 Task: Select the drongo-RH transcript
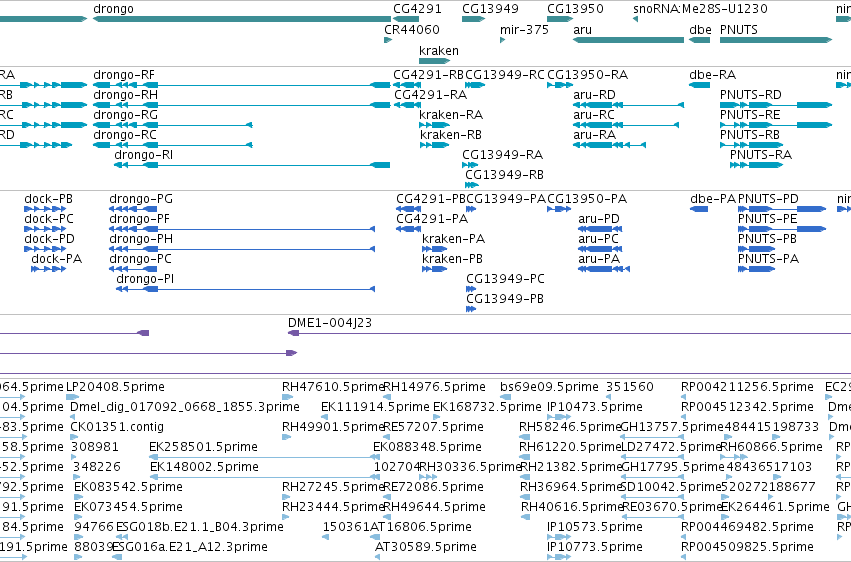242,105
